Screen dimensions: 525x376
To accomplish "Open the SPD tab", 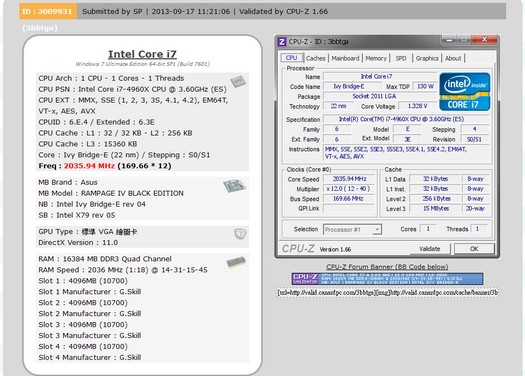I will (401, 58).
